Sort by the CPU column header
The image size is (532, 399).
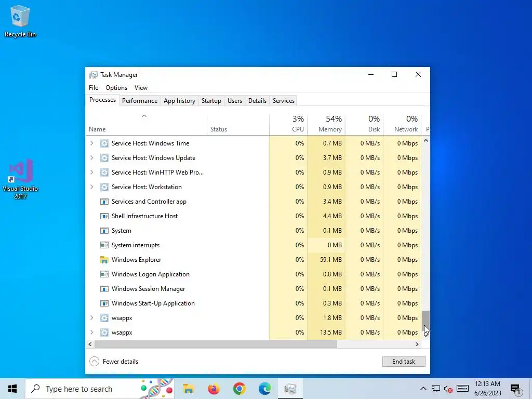click(x=288, y=124)
